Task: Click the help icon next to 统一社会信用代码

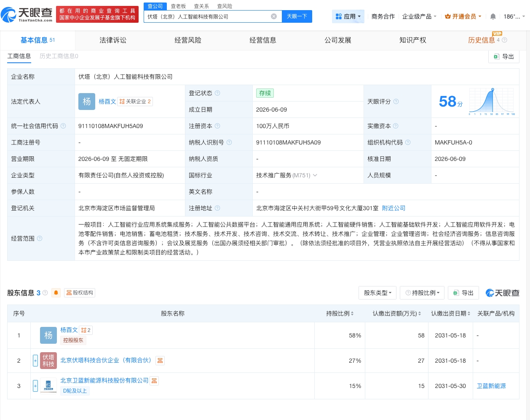Action: coord(63,126)
